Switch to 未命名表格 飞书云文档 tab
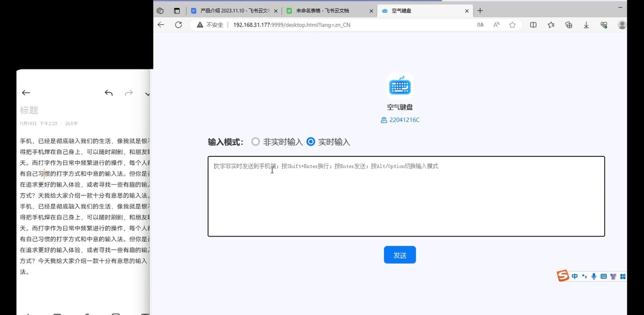 pyautogui.click(x=330, y=11)
